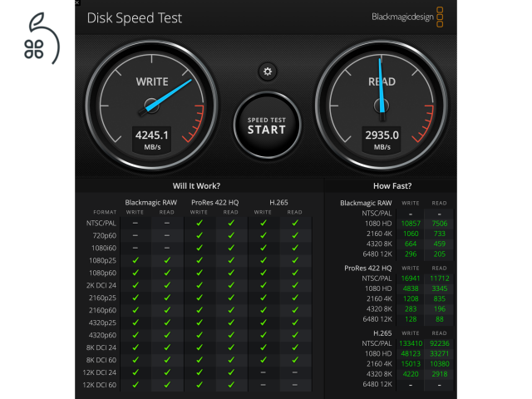Viewport: 532px width, 399px height.
Task: Click Blackmagic RAW 2160 4K write value 1060
Action: pos(411,234)
